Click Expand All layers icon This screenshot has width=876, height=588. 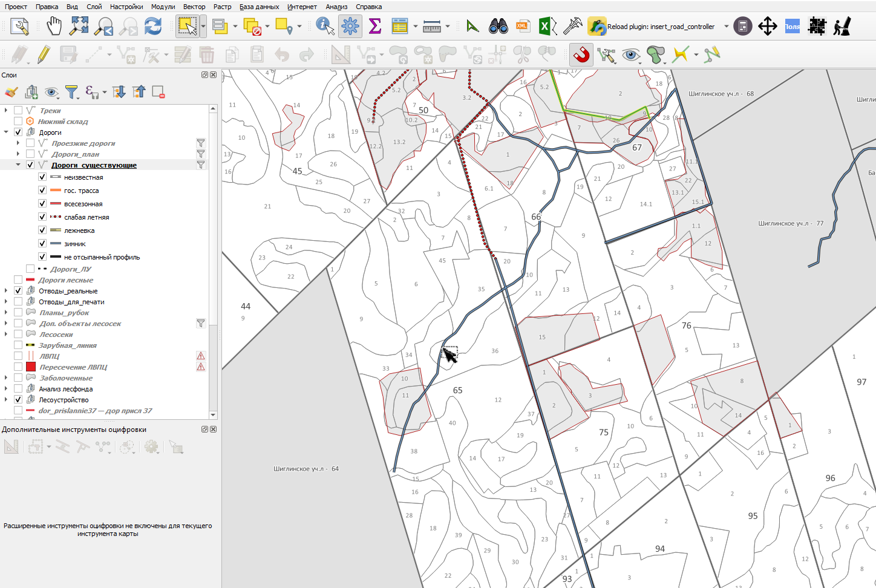(119, 92)
